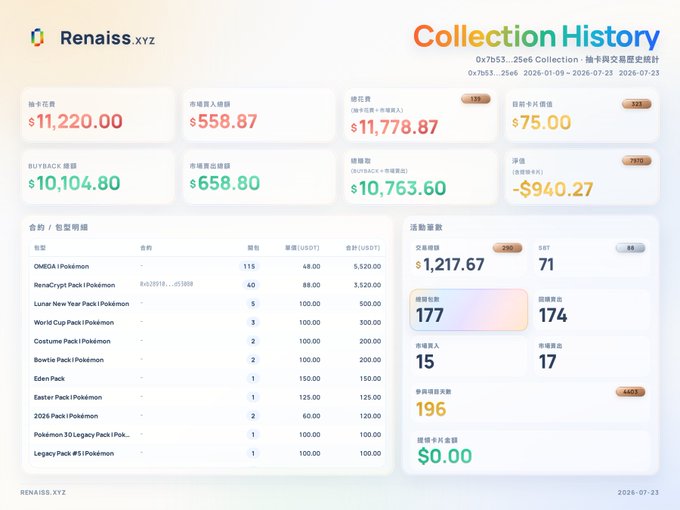Click the silver badge showing 88
The height and width of the screenshot is (510, 680).
tap(631, 248)
